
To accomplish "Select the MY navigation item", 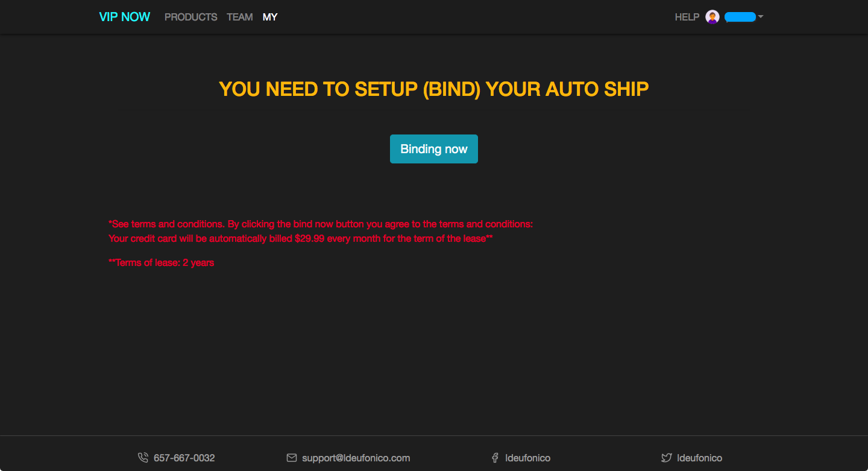I will 270,17.
